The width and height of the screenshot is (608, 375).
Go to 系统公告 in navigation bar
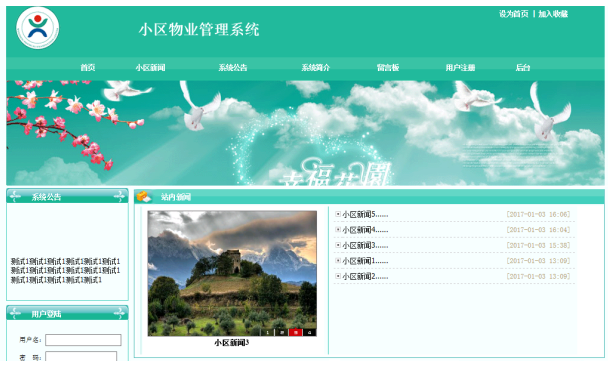click(233, 67)
